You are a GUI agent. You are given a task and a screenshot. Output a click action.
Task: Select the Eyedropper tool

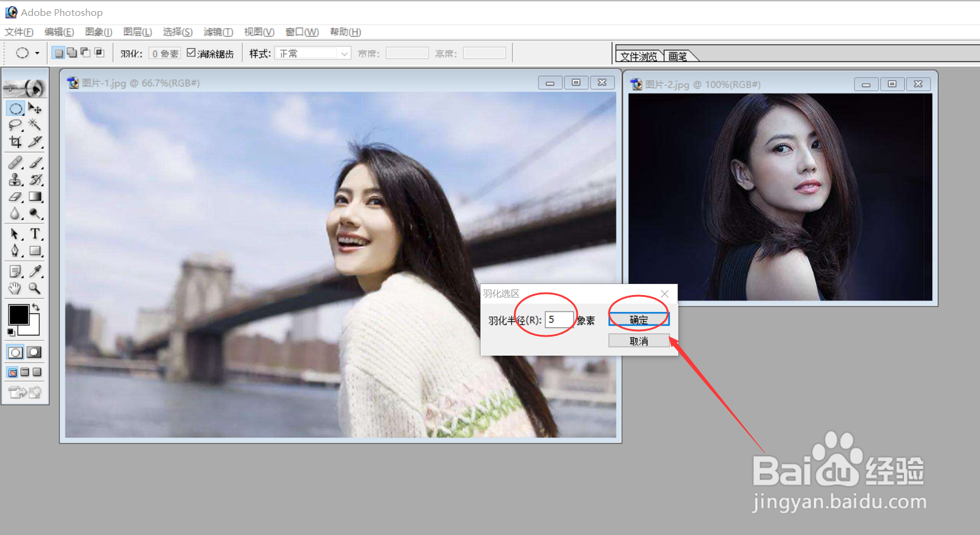(x=35, y=271)
